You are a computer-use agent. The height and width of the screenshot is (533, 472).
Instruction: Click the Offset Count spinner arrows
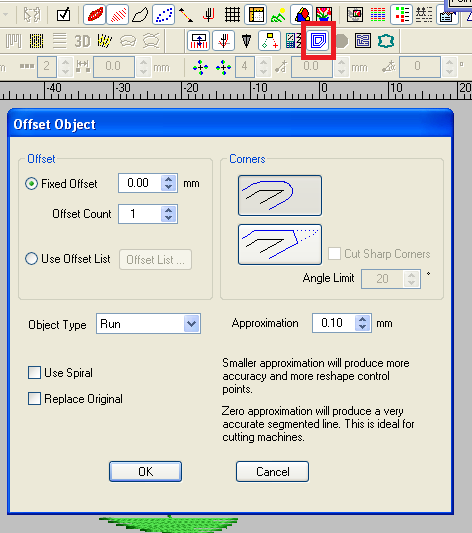click(x=169, y=214)
